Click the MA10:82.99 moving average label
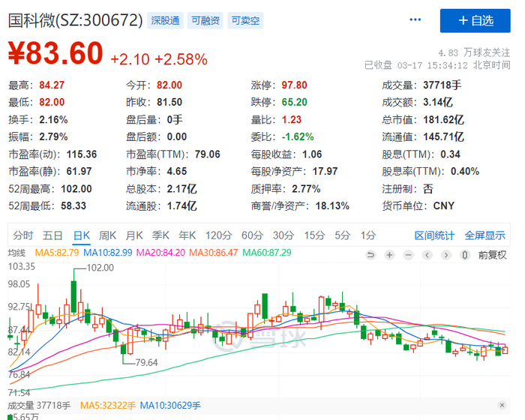The height and width of the screenshot is (420, 525). [108, 253]
